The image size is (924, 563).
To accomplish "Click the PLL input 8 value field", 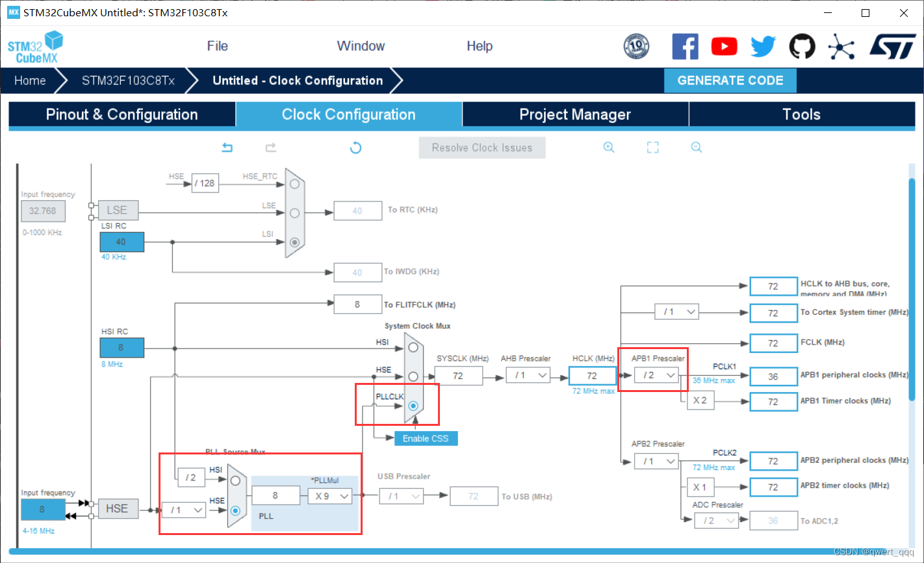I will tap(276, 495).
